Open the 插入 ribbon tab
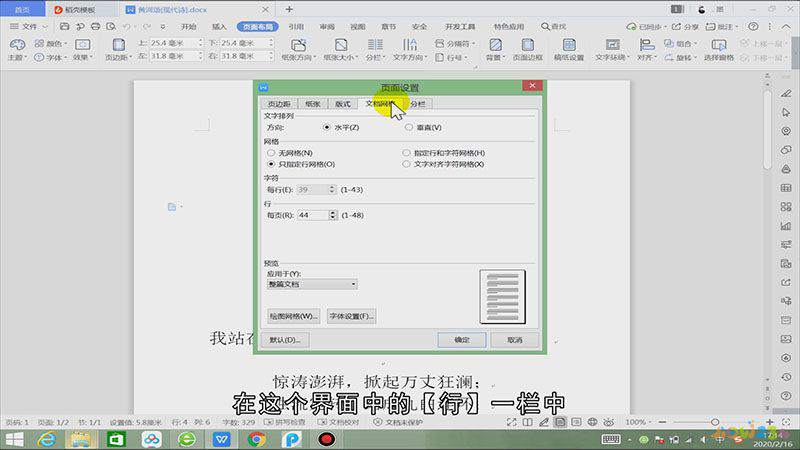The height and width of the screenshot is (450, 800). pyautogui.click(x=219, y=27)
